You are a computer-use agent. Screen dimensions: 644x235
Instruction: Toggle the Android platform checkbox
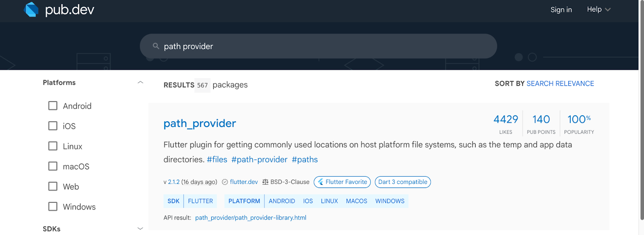pyautogui.click(x=53, y=106)
